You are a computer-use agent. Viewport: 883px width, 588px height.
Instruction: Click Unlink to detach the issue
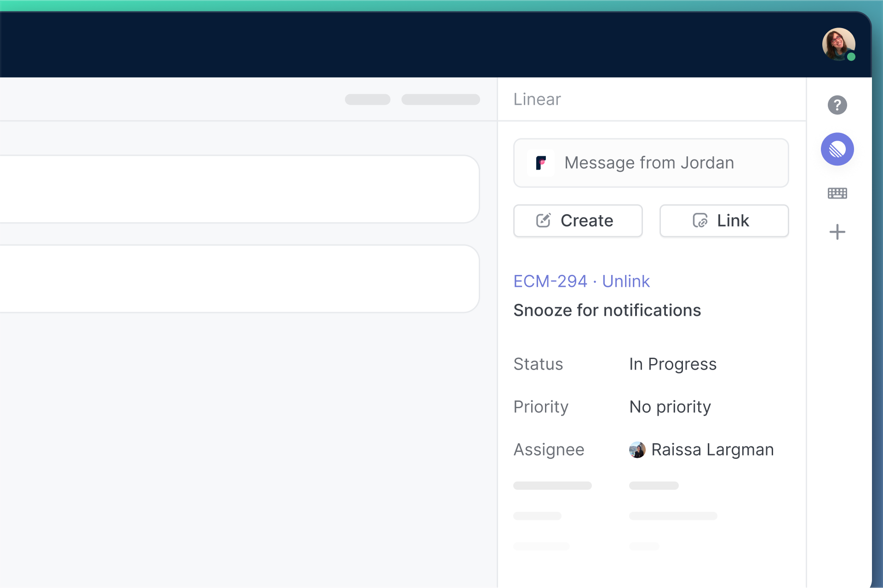pyautogui.click(x=625, y=281)
